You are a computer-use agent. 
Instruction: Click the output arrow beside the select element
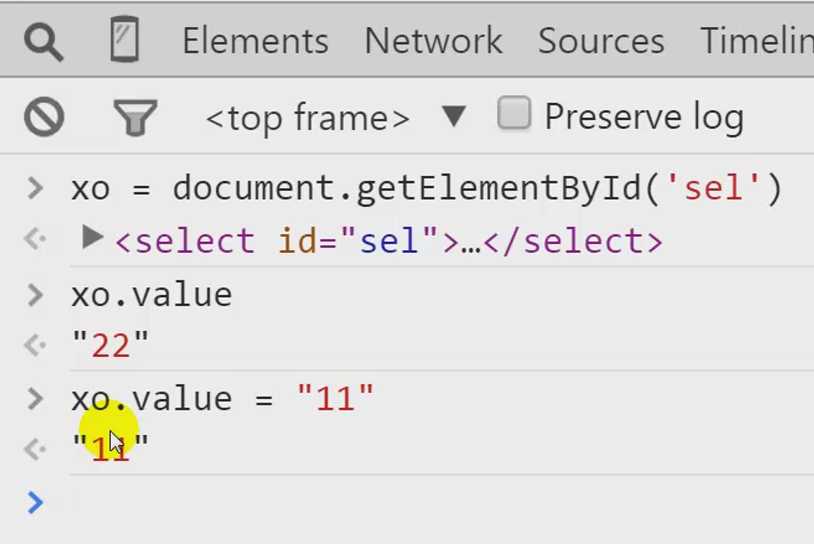coord(35,240)
